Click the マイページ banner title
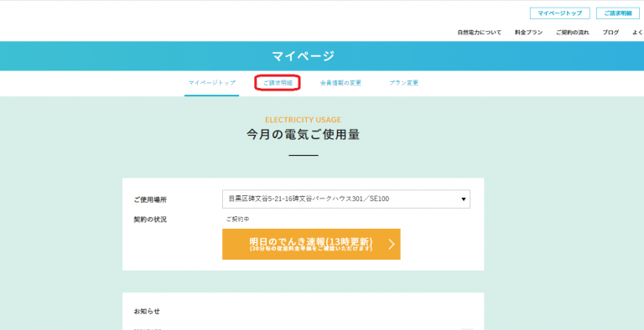Viewport: 644px width, 330px height. [x=303, y=56]
